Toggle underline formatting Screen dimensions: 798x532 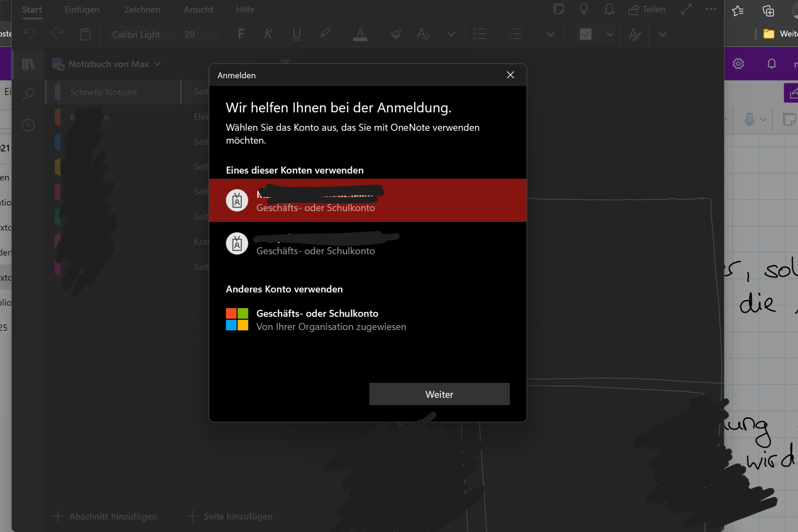296,34
